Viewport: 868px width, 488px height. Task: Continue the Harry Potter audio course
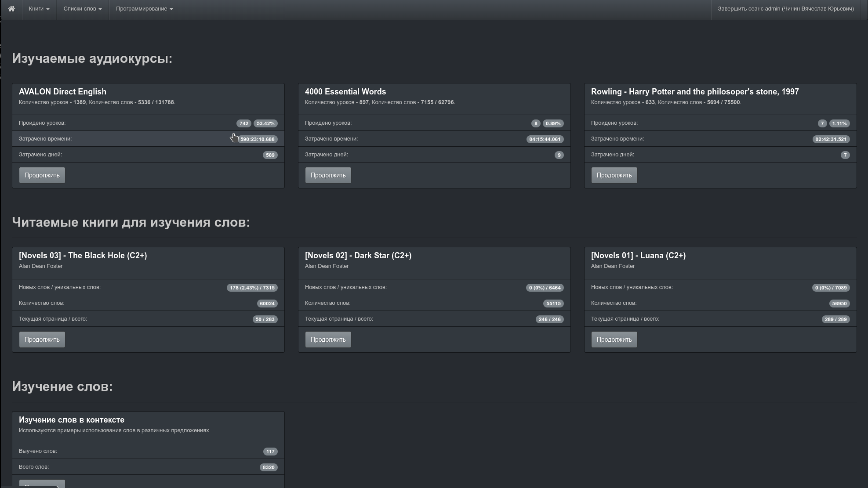coord(614,175)
